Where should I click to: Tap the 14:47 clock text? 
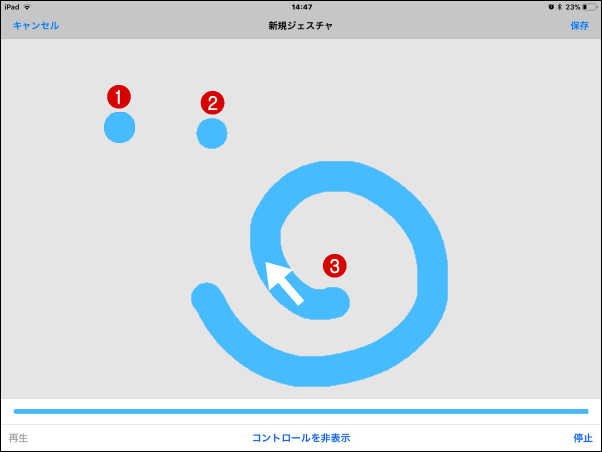pos(302,7)
